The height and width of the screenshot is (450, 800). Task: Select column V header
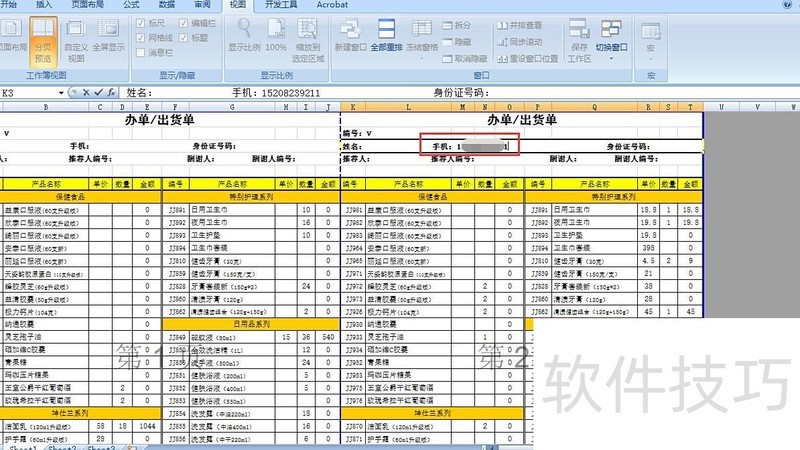[x=757, y=107]
